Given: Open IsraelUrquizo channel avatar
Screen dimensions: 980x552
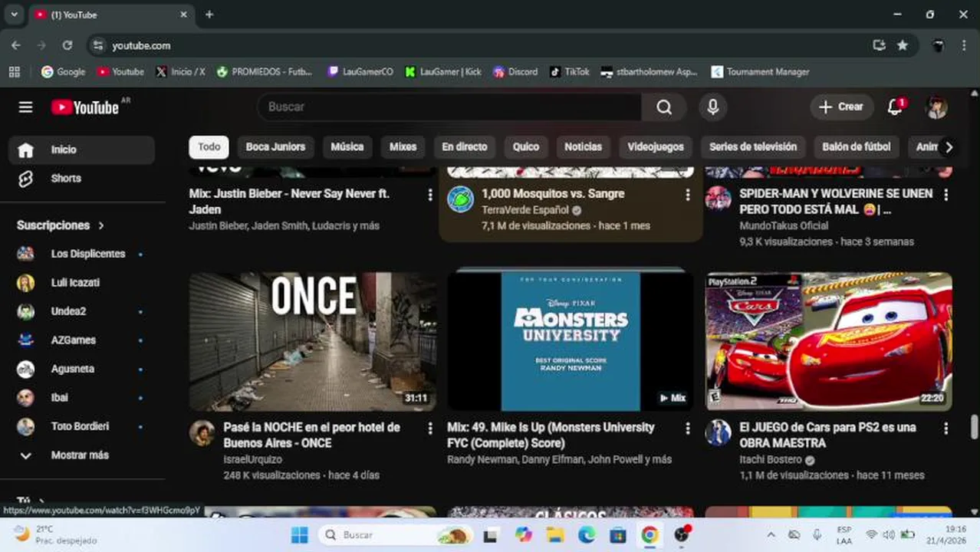Looking at the screenshot, I should 202,432.
